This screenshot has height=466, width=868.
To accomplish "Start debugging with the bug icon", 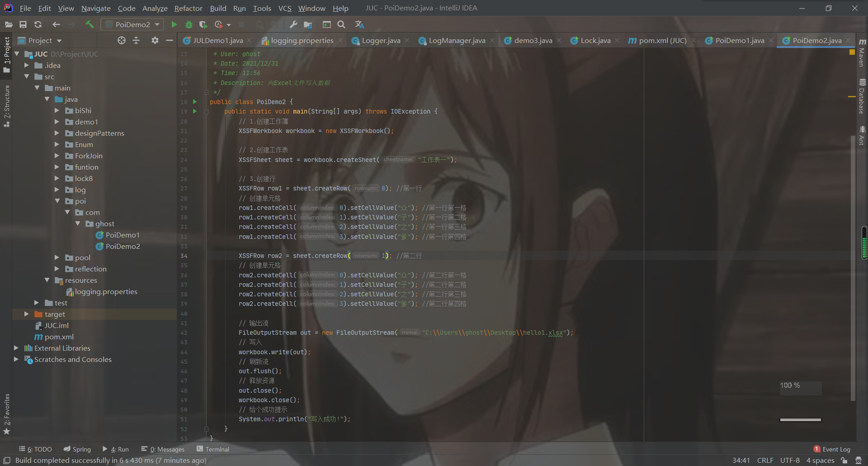I will click(189, 24).
